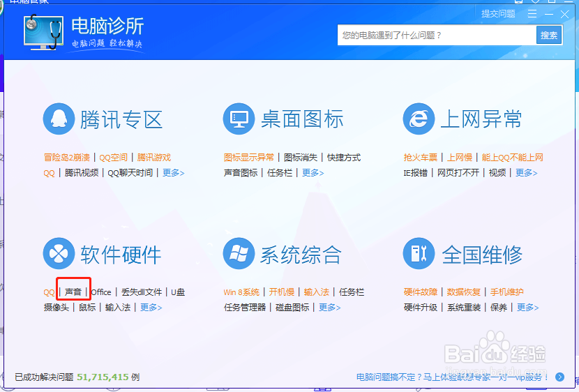The width and height of the screenshot is (579, 392).
Task: Open the 视频 link under 上网异常
Action: [x=497, y=173]
